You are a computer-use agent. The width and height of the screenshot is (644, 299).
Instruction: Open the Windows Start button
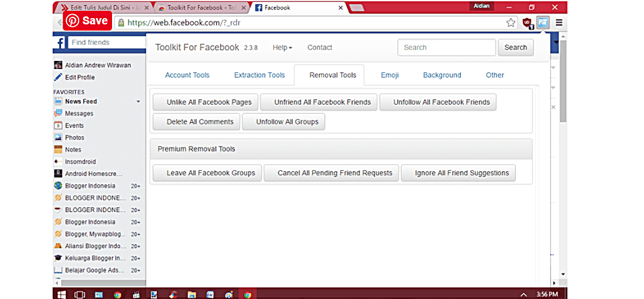pyautogui.click(x=62, y=294)
